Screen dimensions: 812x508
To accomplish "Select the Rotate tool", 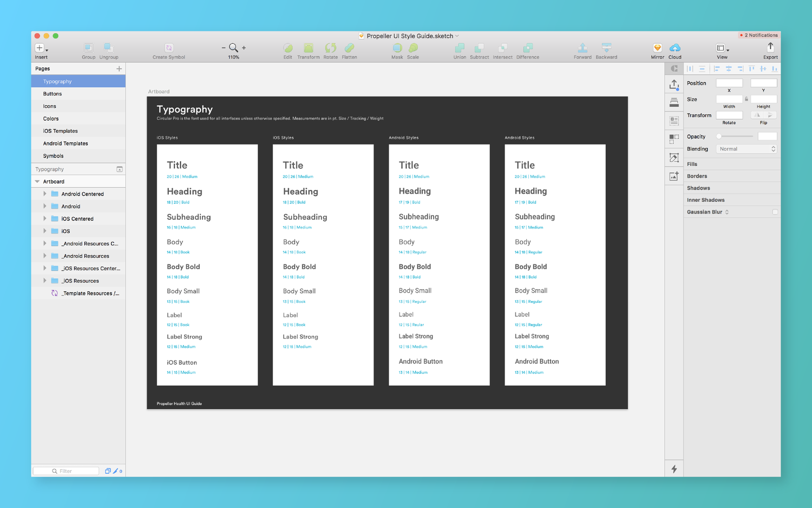I will tap(330, 48).
